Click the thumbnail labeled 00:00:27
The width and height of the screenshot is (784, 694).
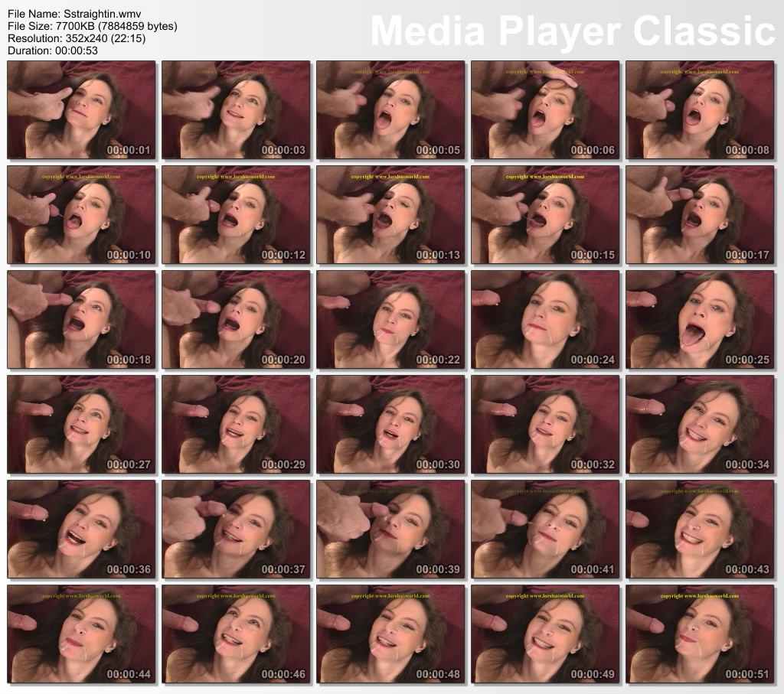[81, 424]
